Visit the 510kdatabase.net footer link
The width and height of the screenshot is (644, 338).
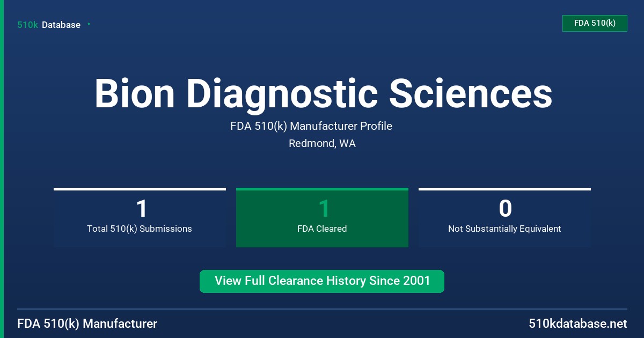coord(577,324)
